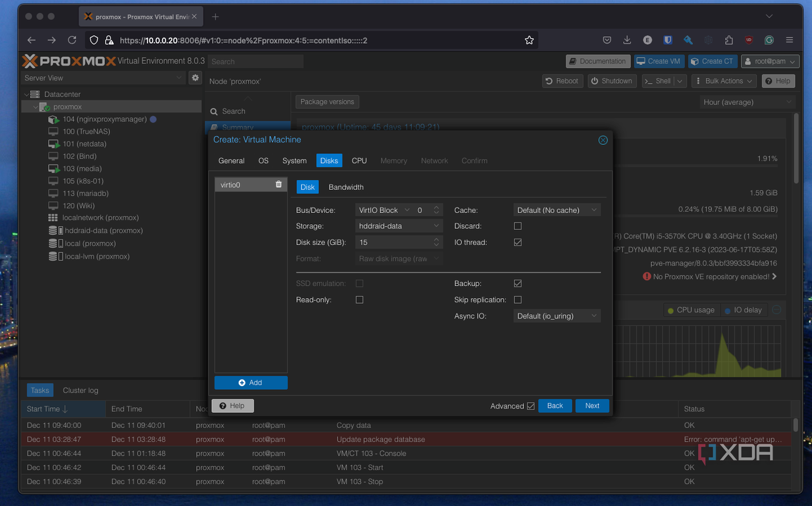
Task: Bookmark this page with star icon
Action: coord(529,40)
